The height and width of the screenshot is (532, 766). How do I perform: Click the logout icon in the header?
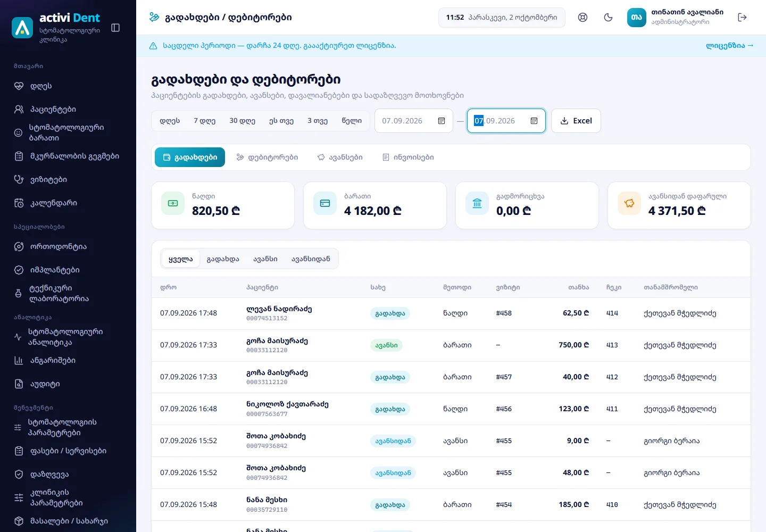(x=743, y=18)
